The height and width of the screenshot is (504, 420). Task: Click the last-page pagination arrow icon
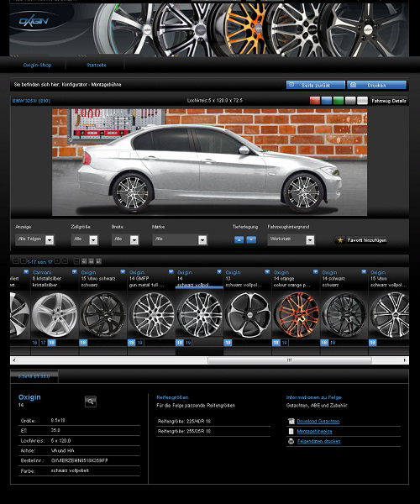tap(65, 261)
